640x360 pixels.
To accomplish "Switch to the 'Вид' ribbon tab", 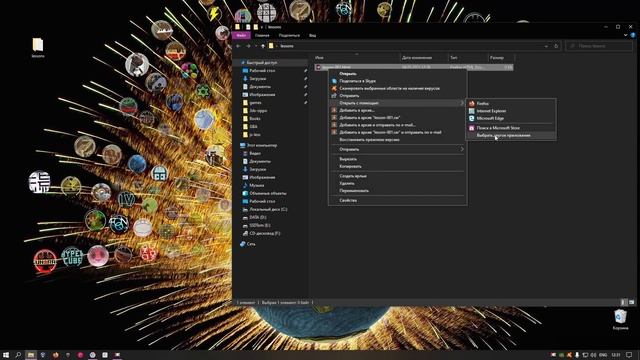I will 312,36.
